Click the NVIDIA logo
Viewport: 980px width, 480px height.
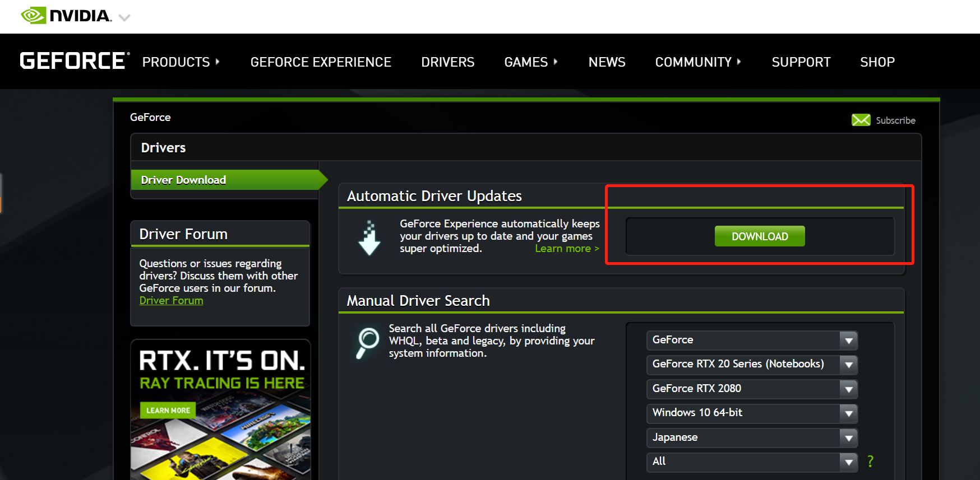point(66,16)
